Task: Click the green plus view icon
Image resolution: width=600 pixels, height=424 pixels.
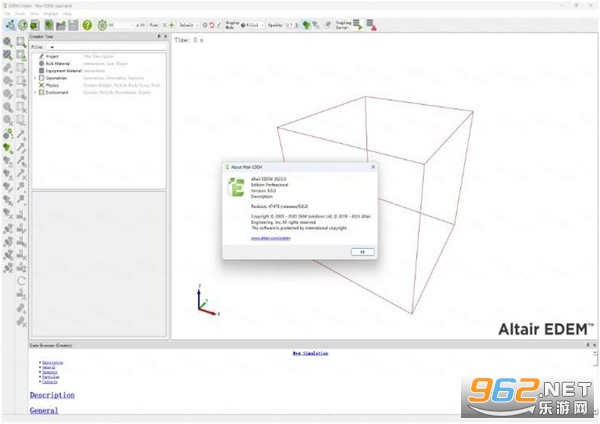Action: 172,25
